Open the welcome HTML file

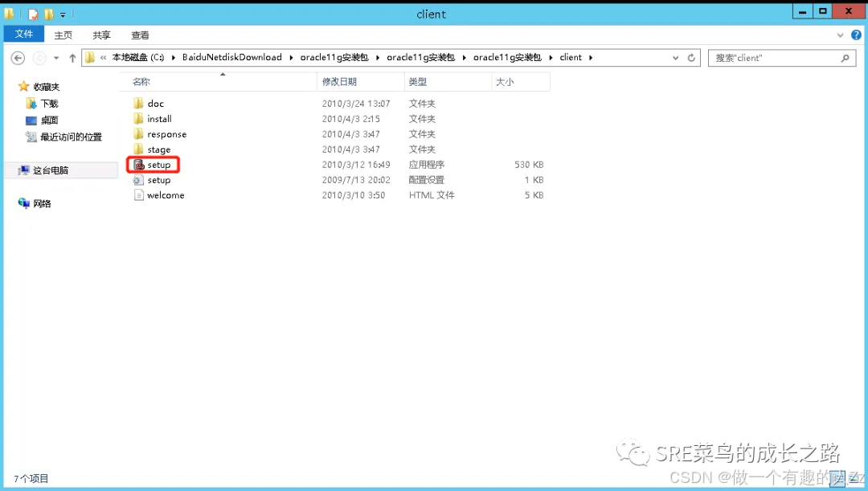click(164, 194)
